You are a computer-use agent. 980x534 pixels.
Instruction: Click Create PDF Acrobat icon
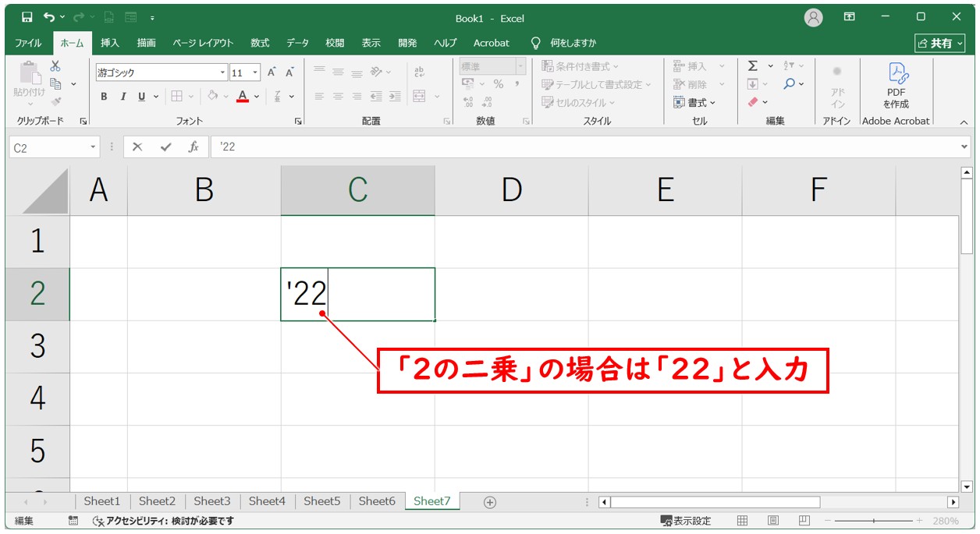coord(896,86)
